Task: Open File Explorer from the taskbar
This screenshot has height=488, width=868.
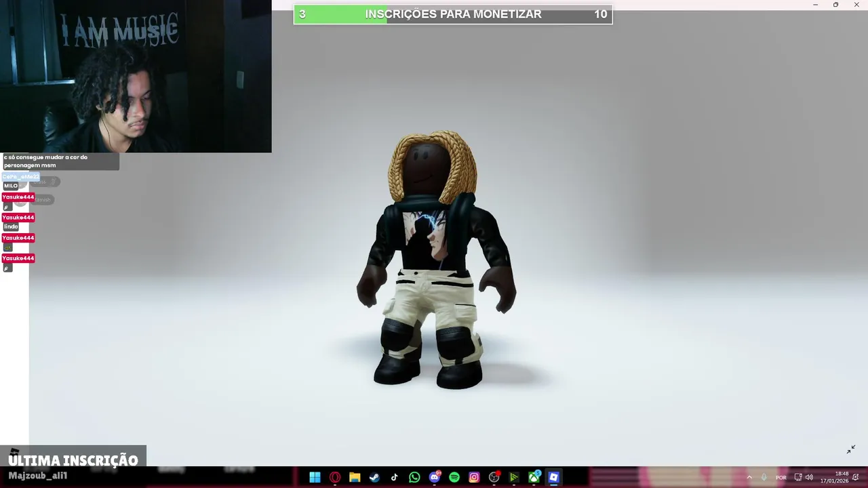Action: tap(355, 477)
